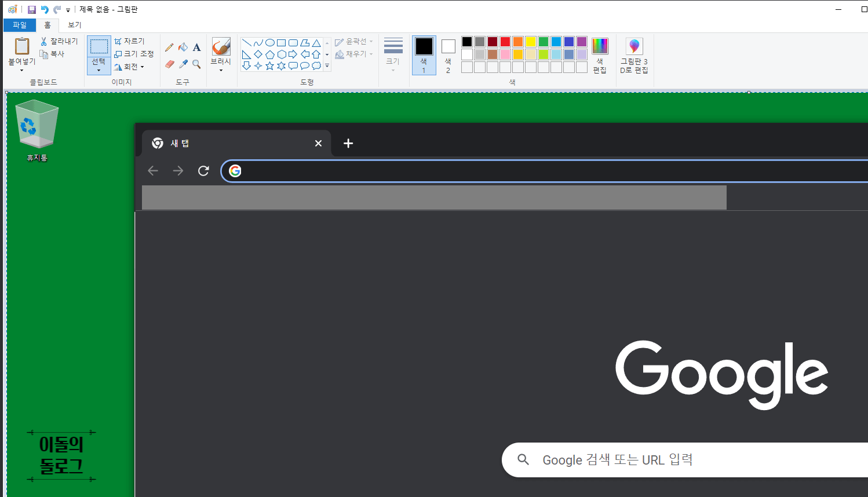The image size is (868, 497).
Task: Click 크기 조정 resize button
Action: tap(134, 54)
